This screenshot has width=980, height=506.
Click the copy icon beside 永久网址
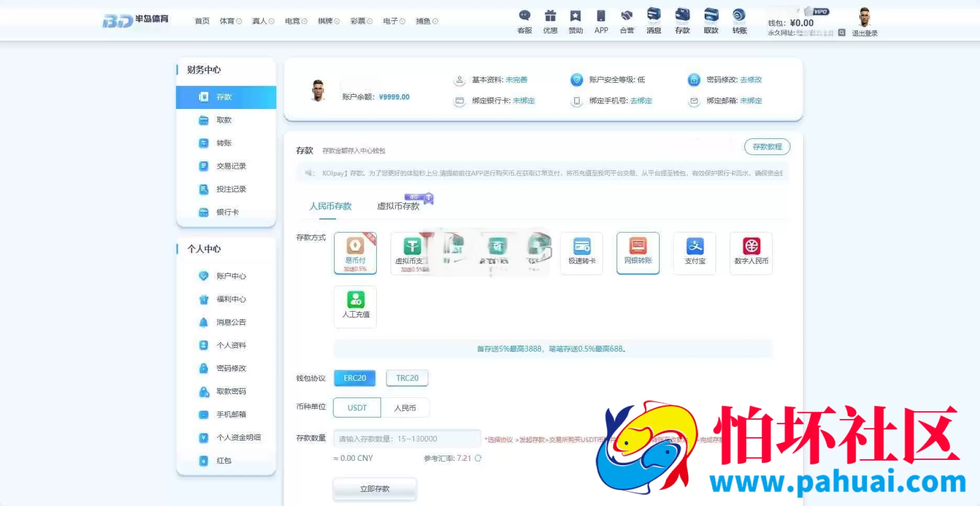[x=842, y=32]
